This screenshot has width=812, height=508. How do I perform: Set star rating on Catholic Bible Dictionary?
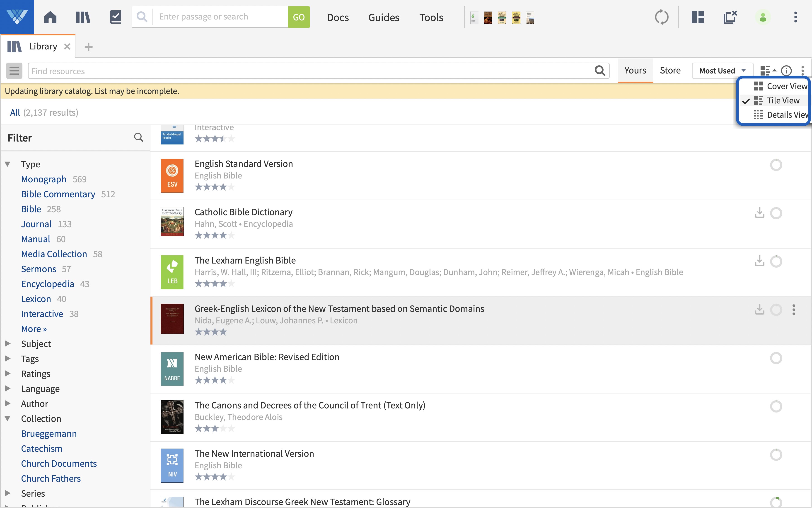[x=215, y=235]
